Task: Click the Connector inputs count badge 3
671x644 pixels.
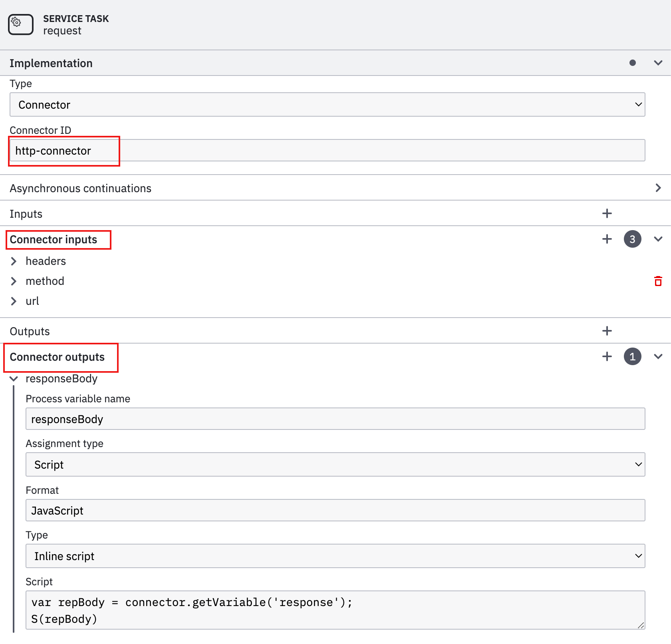Action: 633,239
